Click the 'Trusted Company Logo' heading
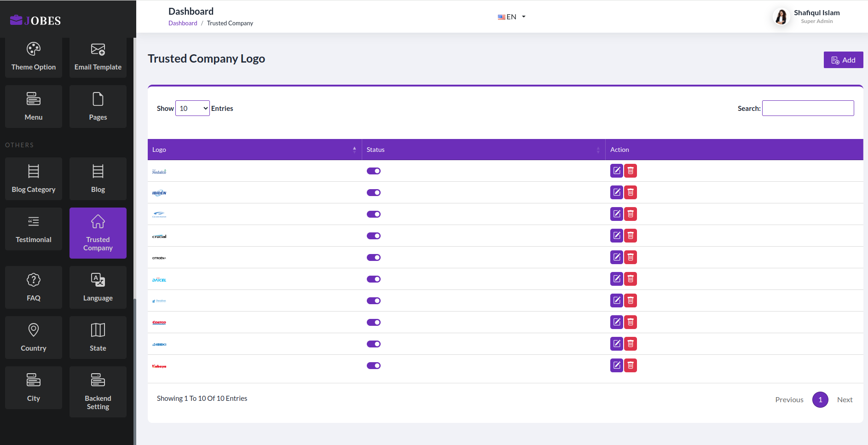This screenshot has width=868, height=445. 206,58
